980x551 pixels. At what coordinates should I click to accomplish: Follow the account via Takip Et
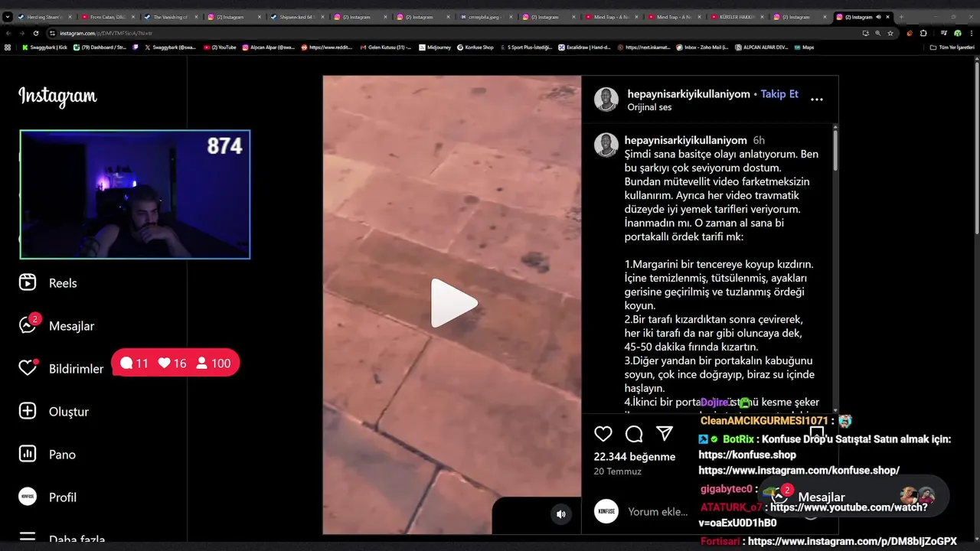pos(779,93)
